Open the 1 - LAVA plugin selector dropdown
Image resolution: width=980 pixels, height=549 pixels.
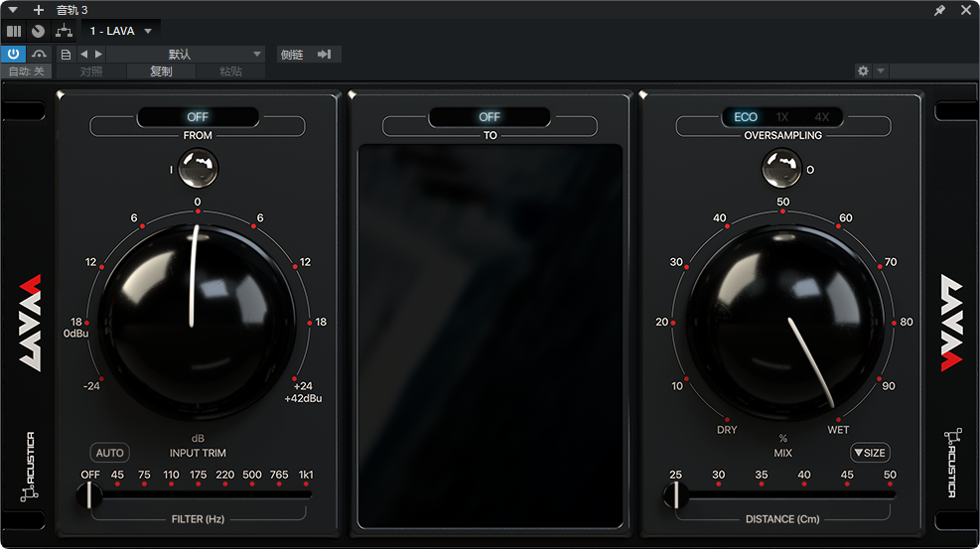(121, 31)
